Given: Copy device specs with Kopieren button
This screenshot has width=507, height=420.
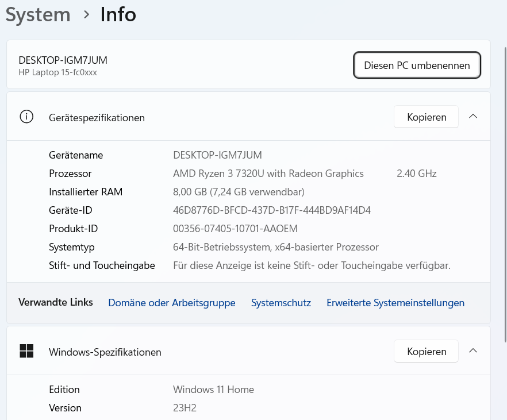Looking at the screenshot, I should (x=426, y=117).
